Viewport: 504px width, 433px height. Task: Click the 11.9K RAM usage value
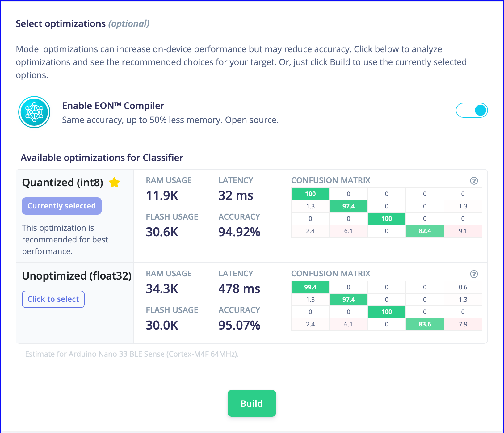(x=162, y=195)
